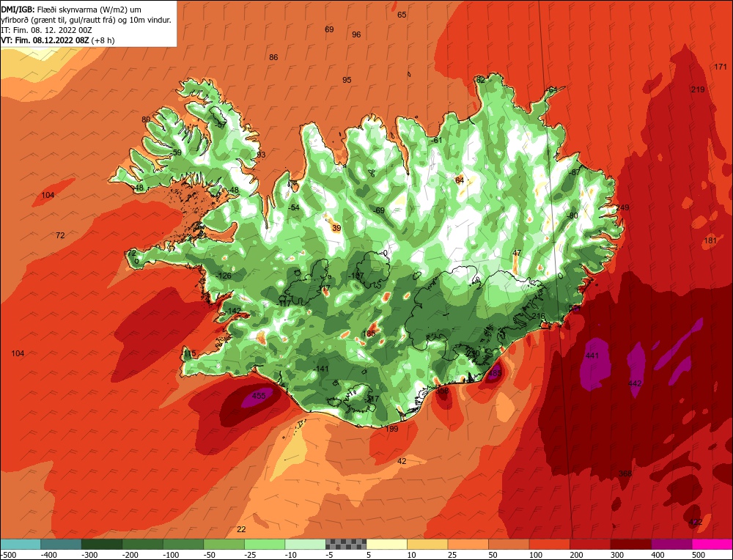Click the red legend swatch between 100 and 200
Image resolution: width=733 pixels, height=560 pixels.
[x=549, y=544]
